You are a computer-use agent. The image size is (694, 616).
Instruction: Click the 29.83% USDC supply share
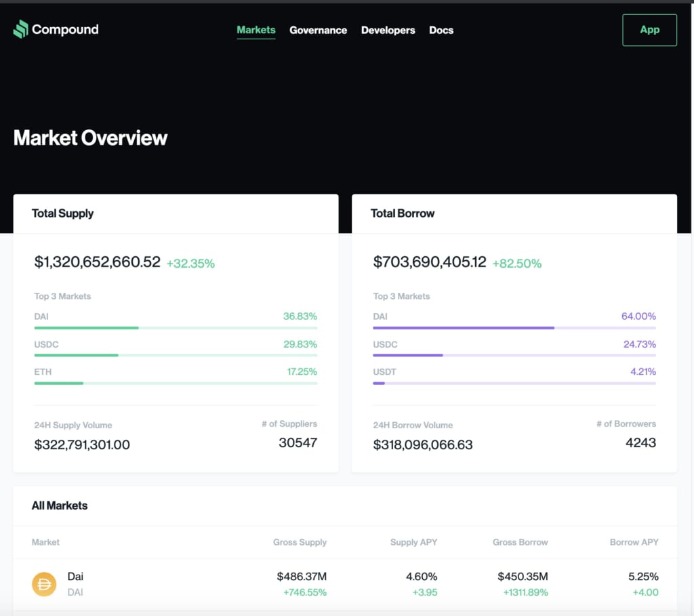[x=300, y=344]
